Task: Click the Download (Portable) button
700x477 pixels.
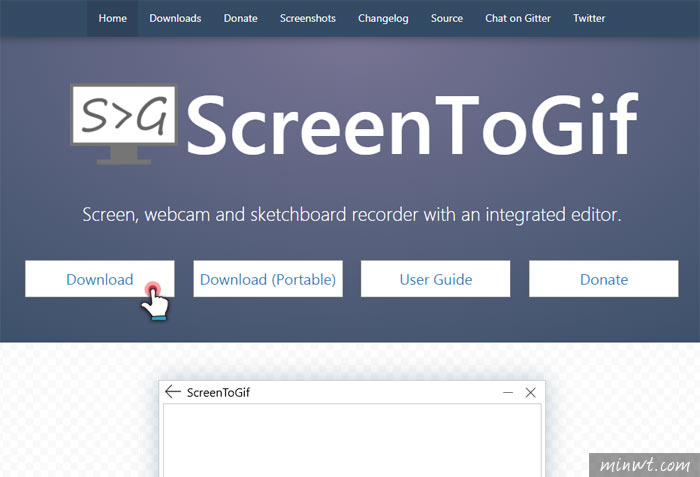Action: (x=268, y=279)
